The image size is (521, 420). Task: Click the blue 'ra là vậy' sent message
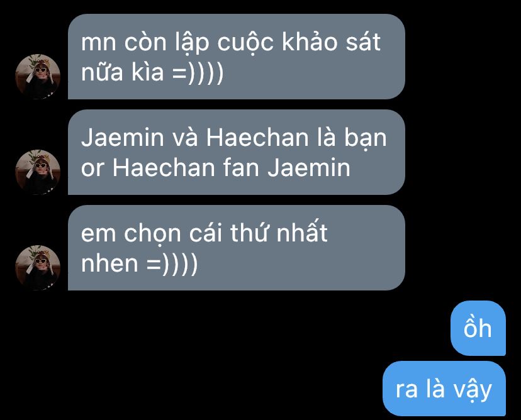(x=444, y=389)
